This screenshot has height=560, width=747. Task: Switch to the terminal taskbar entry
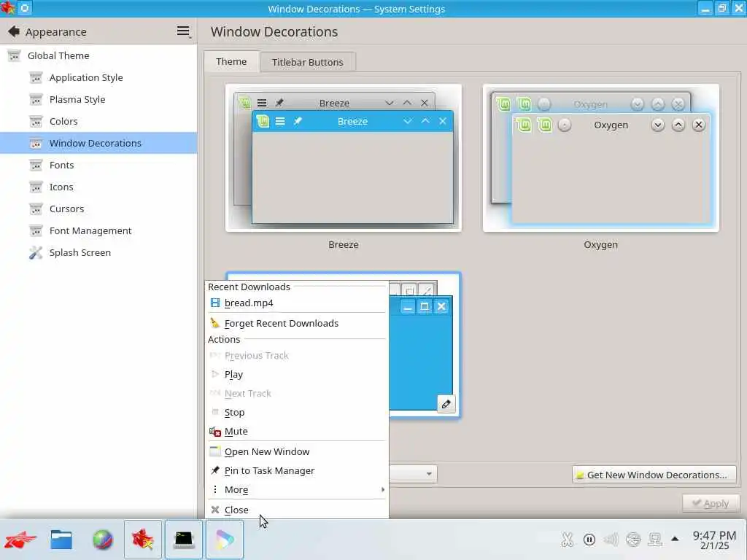tap(184, 540)
